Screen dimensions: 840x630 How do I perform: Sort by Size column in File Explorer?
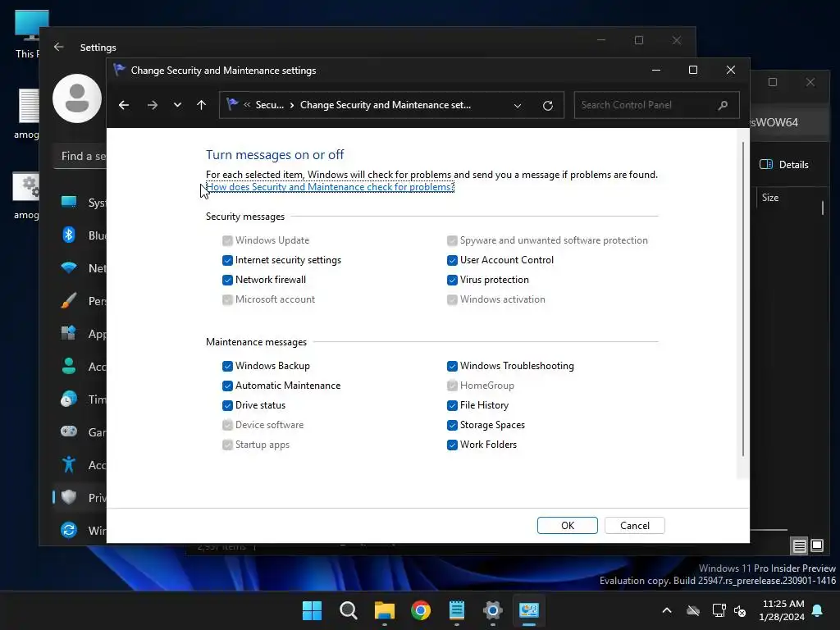pyautogui.click(x=770, y=198)
